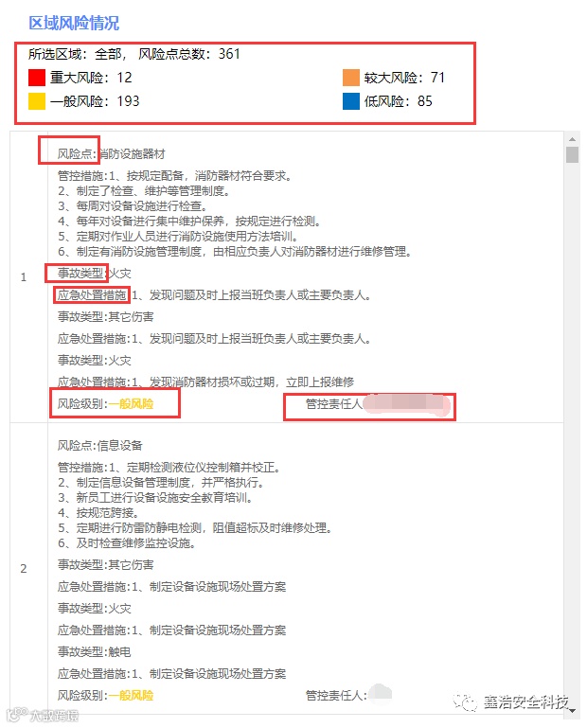Screen dimensions: 587x728
Task: Select the 较大风险: 71 label
Action: [x=404, y=78]
